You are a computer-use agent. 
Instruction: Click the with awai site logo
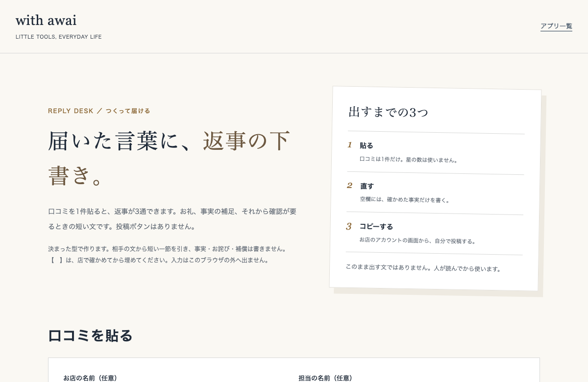[46, 20]
